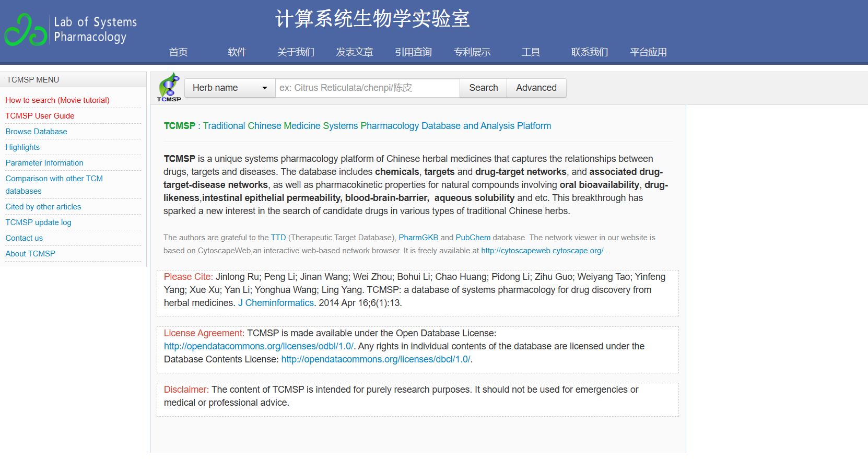Screen dimensions: 868x459
Task: Open the TCMSP update log
Action: click(x=38, y=222)
